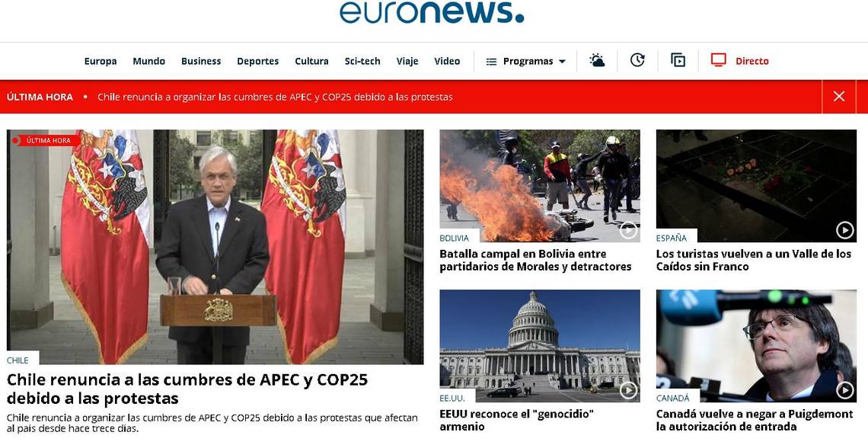The image size is (868, 445).
Task: Click the red TV live icon
Action: tap(719, 60)
